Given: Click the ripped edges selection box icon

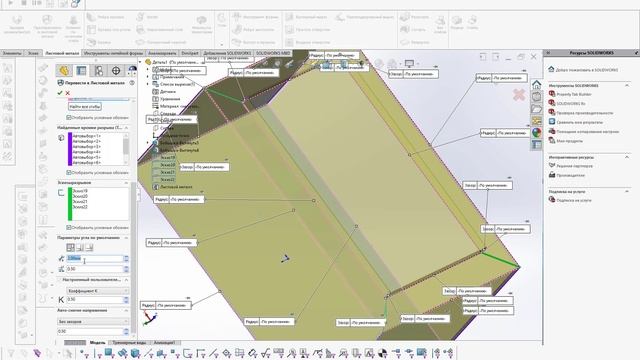Looking at the screenshot, I should tap(61, 138).
